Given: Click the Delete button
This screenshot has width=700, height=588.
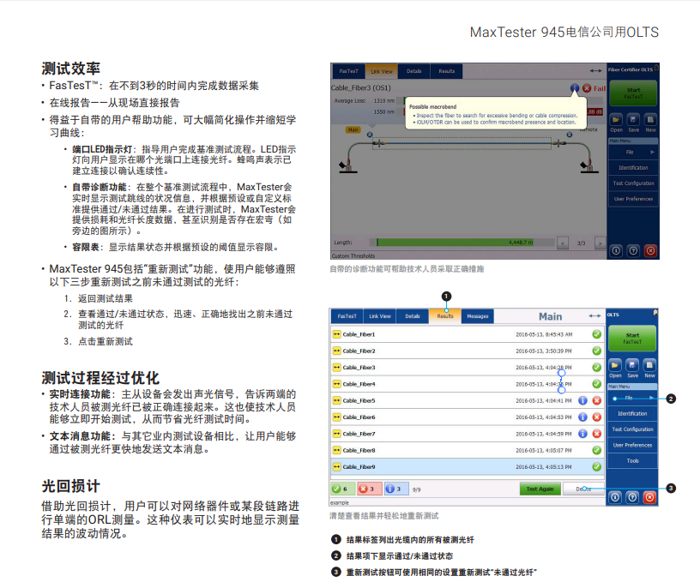Looking at the screenshot, I should point(583,489).
